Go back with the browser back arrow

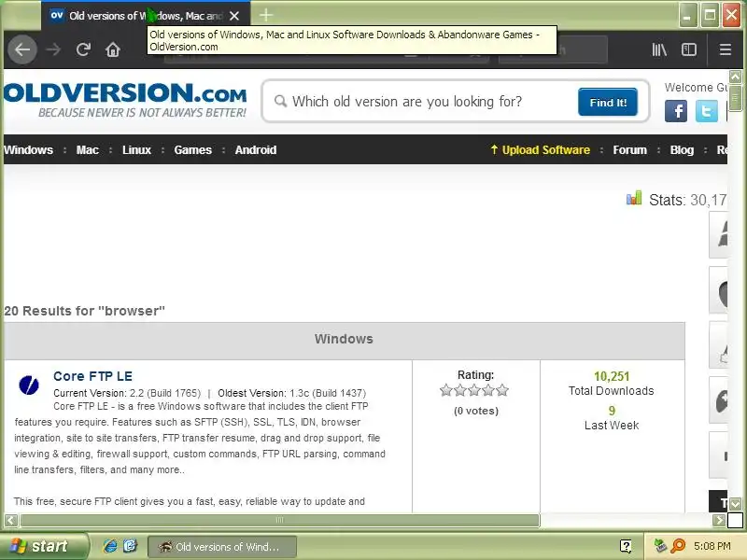21,49
